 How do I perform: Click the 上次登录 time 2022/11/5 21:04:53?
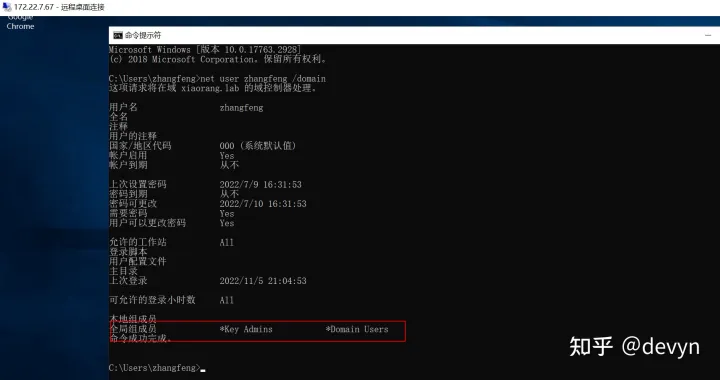click(263, 281)
